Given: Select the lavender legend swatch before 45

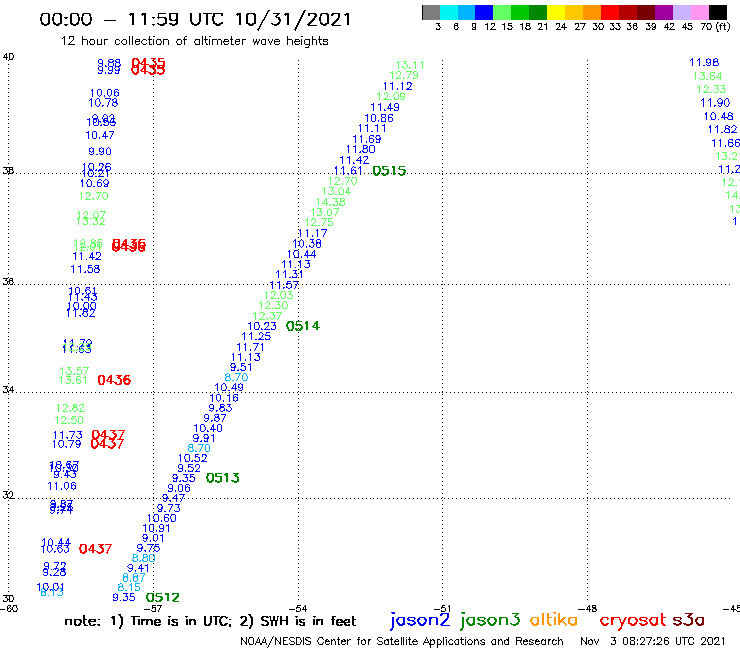Looking at the screenshot, I should click(681, 12).
